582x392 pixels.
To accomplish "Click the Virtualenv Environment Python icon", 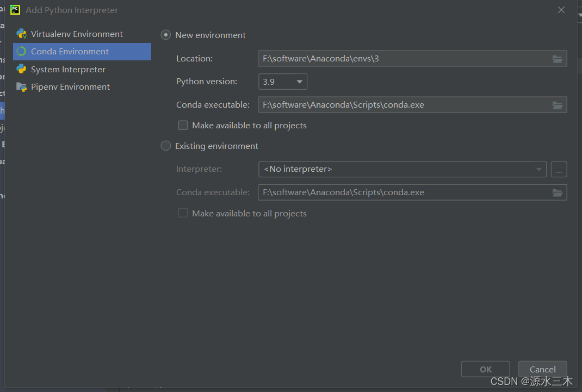I will [x=22, y=34].
